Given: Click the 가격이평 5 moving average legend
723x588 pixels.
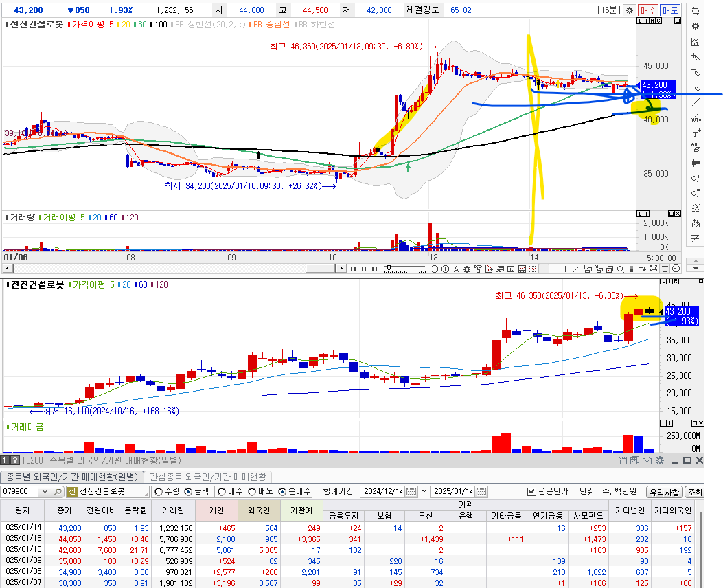Looking at the screenshot, I should coord(91,25).
